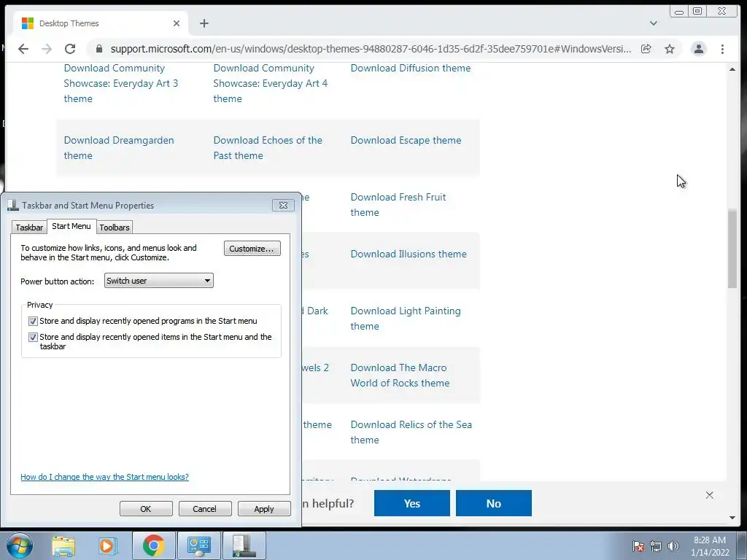Open Download Dreamgarden theme link
This screenshot has height=560, width=747.
pos(119,147)
